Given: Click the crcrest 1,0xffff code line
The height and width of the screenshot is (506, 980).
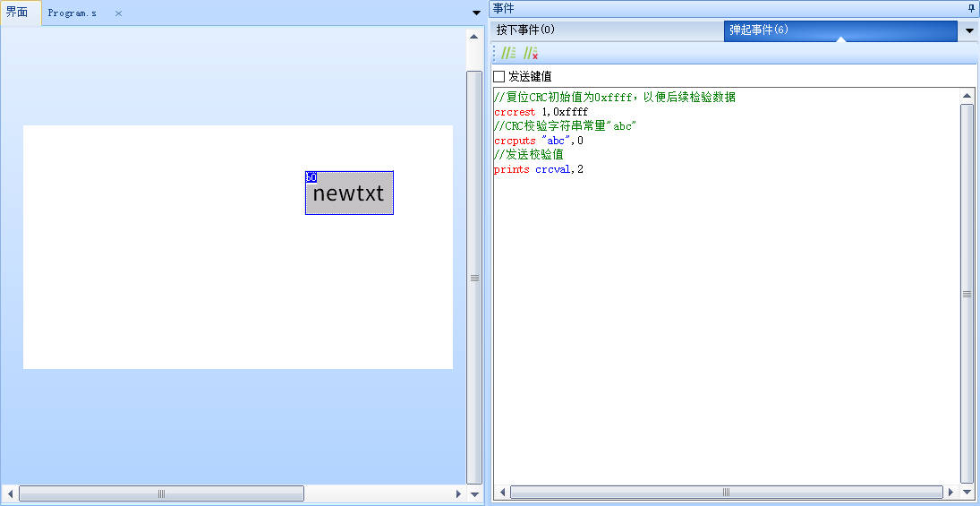Looking at the screenshot, I should (541, 112).
